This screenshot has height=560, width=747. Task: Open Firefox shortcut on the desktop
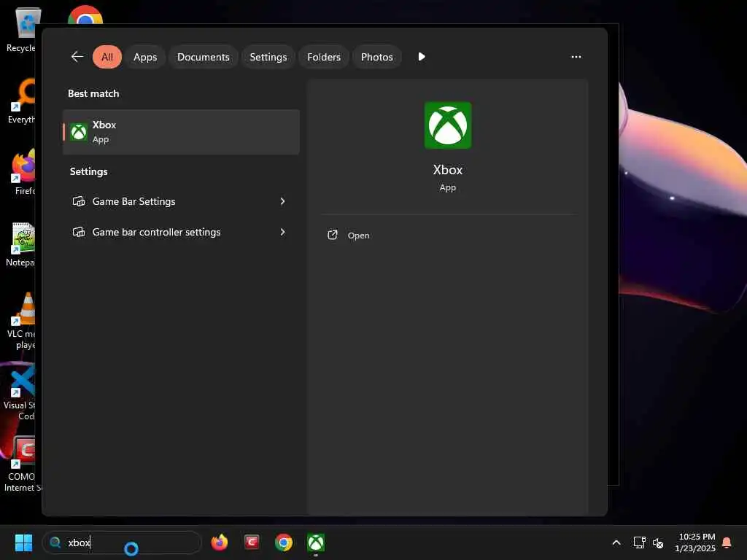click(x=23, y=172)
